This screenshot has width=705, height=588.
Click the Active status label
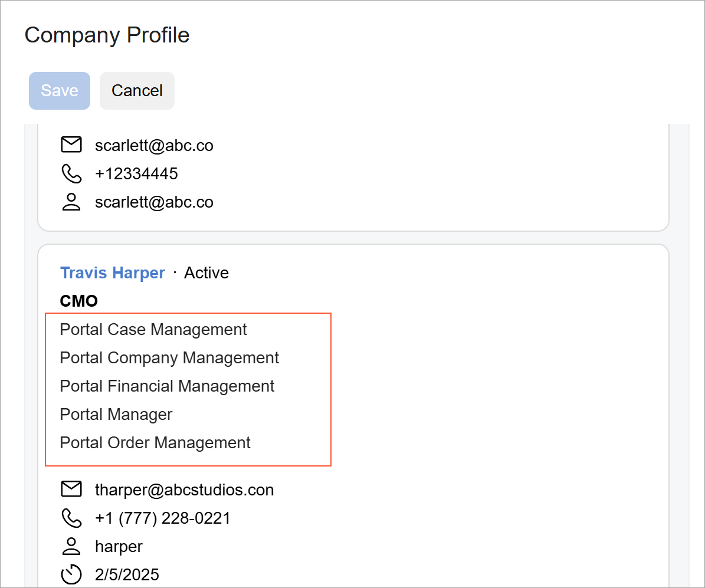(206, 273)
